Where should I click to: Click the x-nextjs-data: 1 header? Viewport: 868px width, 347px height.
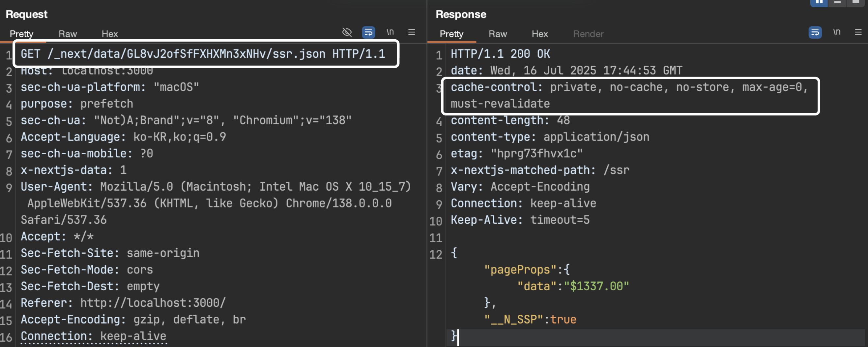pos(73,170)
